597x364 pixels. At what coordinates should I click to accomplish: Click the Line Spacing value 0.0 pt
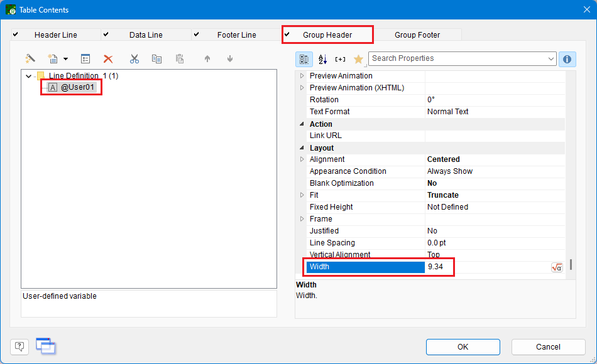[x=436, y=243]
